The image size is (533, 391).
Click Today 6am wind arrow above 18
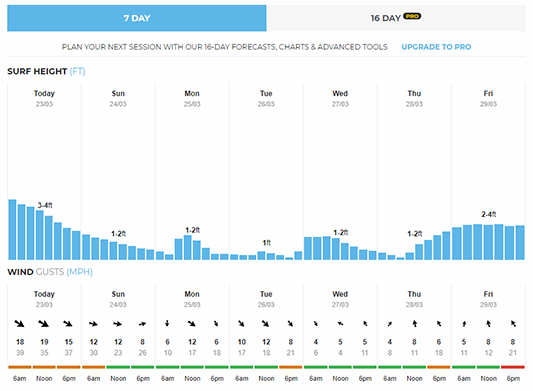[x=20, y=323]
